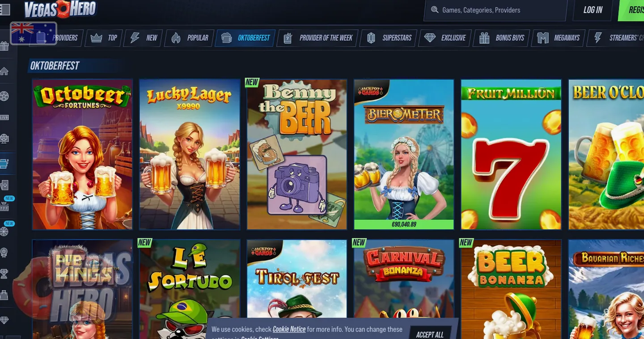Switch to the Popular category
The image size is (644, 339).
point(189,38)
